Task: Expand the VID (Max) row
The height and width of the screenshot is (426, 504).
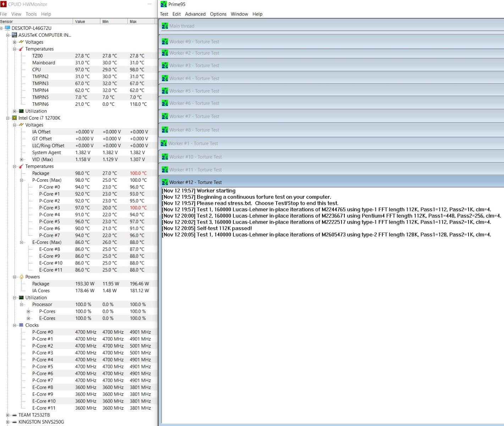Action: tap(21, 159)
